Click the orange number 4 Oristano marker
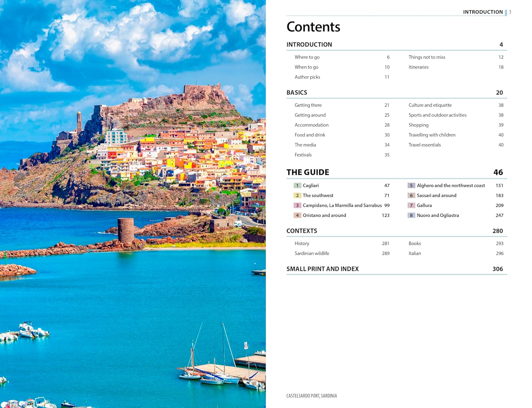 click(x=297, y=215)
